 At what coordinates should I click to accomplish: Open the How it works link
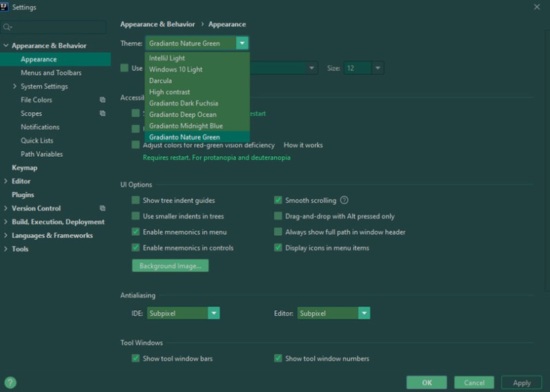pyautogui.click(x=302, y=145)
